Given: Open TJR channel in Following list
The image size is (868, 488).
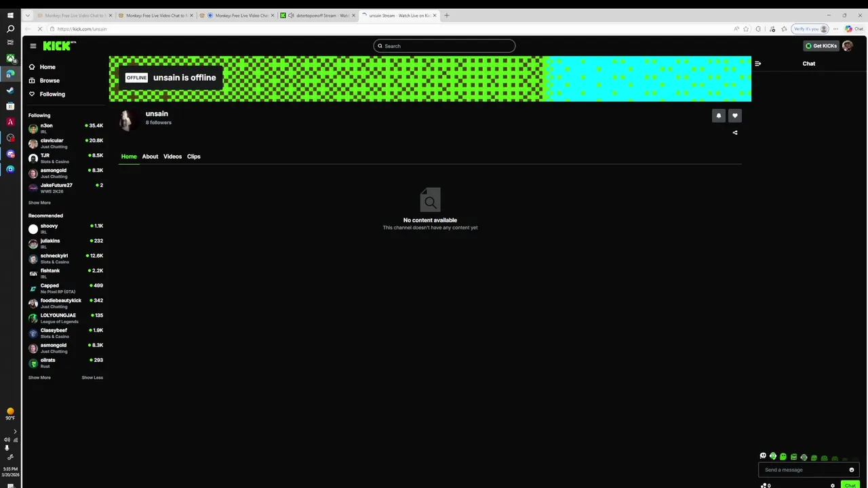Looking at the screenshot, I should coord(66,159).
